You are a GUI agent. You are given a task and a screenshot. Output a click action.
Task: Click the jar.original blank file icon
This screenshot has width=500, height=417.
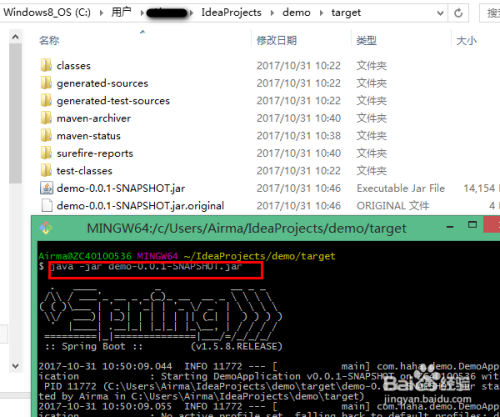(47, 205)
